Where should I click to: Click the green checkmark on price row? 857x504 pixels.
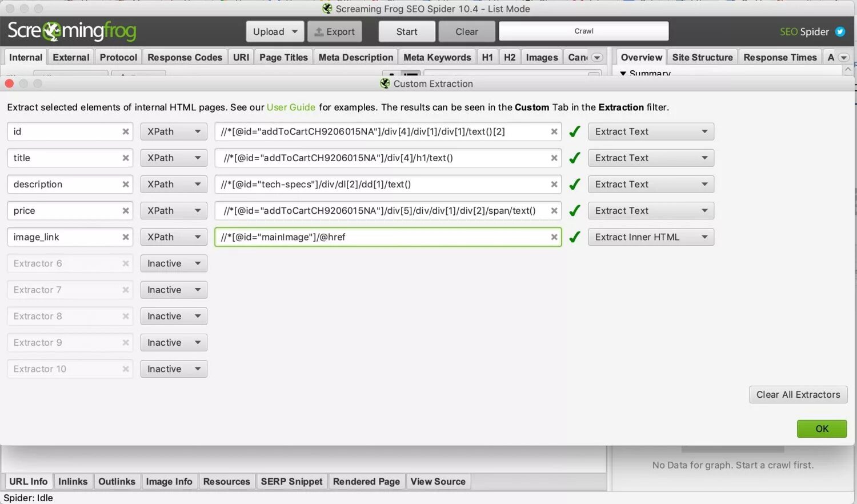coord(575,210)
